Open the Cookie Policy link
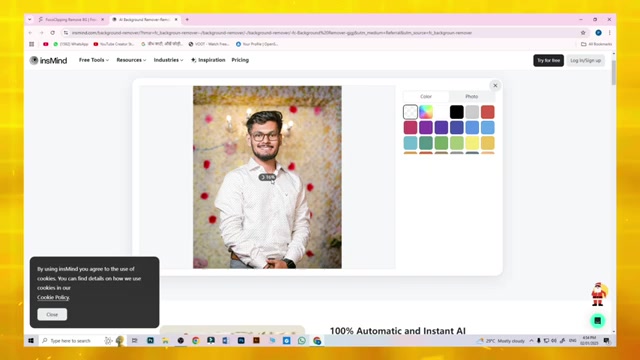Image resolution: width=640 pixels, height=360 pixels. pyautogui.click(x=53, y=297)
